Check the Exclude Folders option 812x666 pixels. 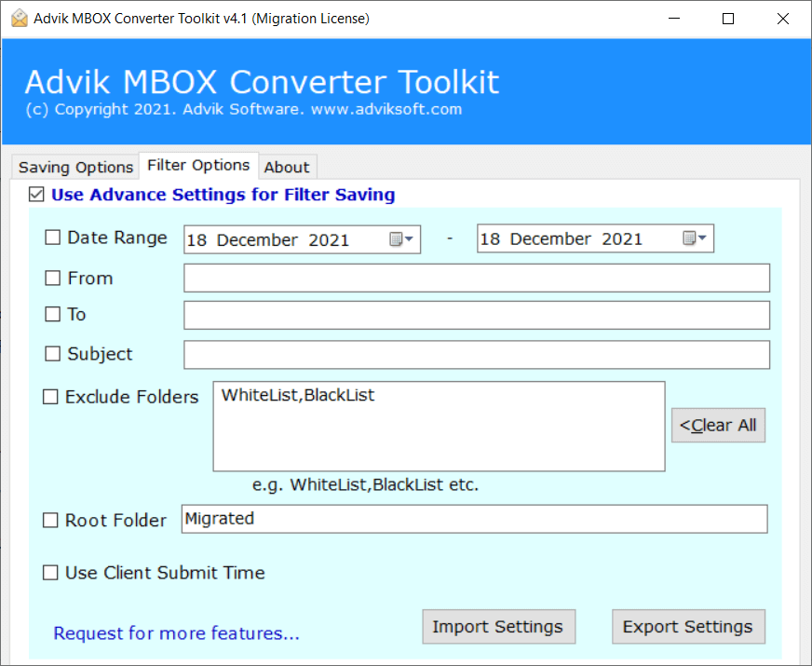click(50, 397)
